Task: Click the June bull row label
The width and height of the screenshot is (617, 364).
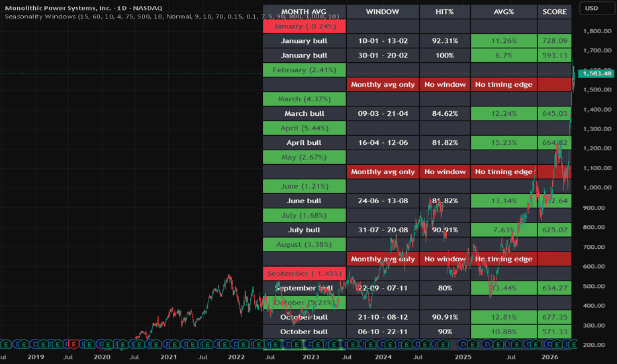Action: tap(304, 201)
